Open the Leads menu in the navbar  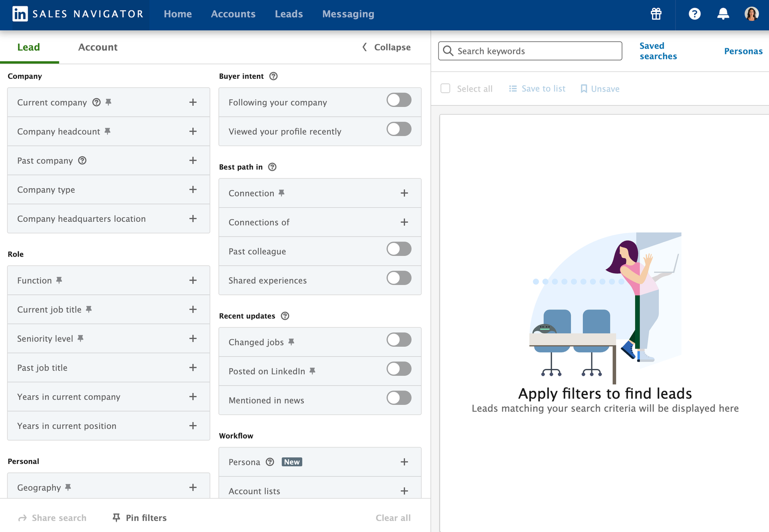289,14
